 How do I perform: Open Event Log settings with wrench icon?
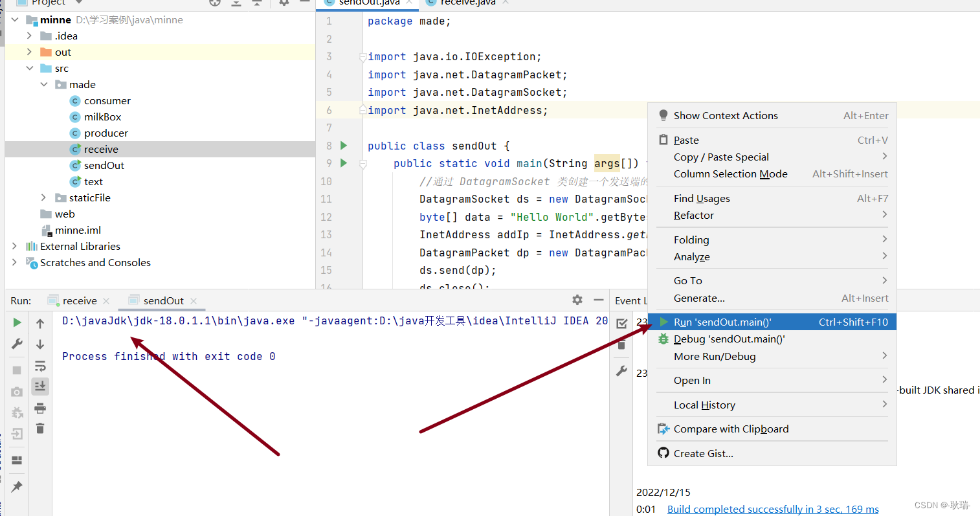click(622, 371)
